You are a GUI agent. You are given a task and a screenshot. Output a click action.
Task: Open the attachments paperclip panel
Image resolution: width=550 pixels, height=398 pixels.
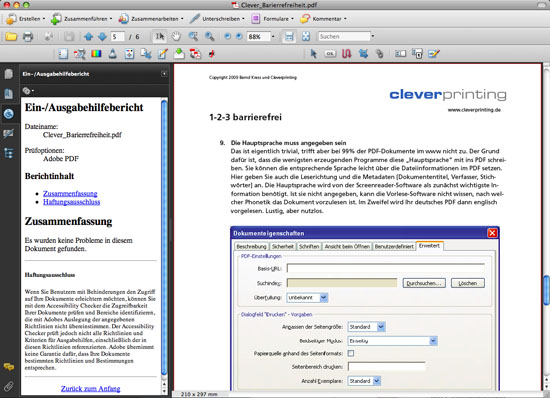click(8, 386)
